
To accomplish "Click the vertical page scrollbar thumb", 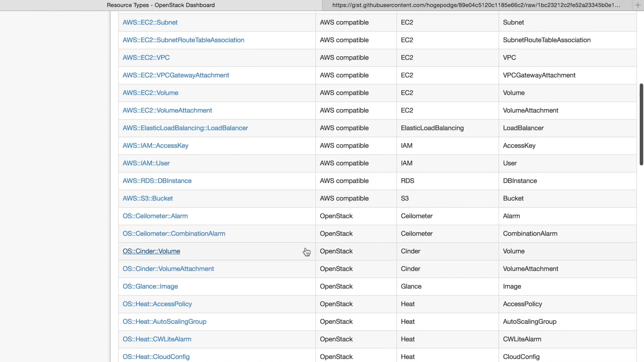I will (x=641, y=124).
